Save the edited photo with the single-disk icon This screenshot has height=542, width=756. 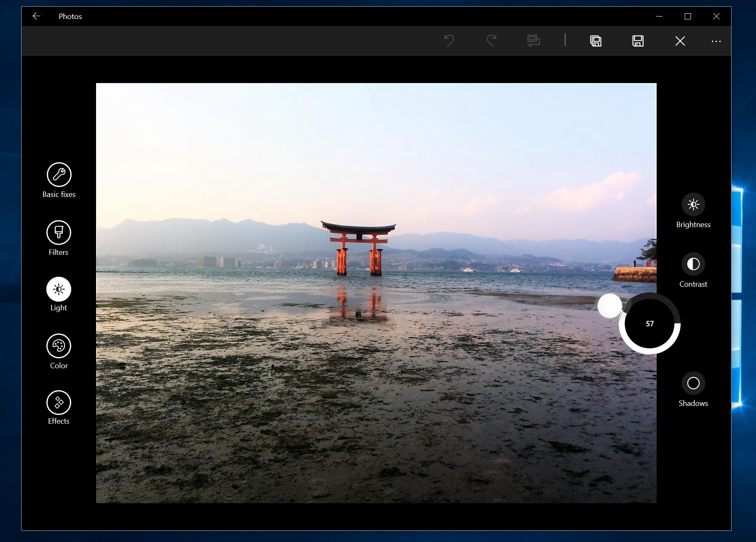638,41
